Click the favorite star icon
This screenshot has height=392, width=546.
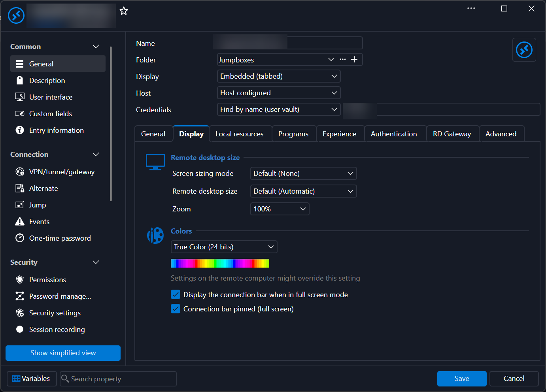[124, 11]
